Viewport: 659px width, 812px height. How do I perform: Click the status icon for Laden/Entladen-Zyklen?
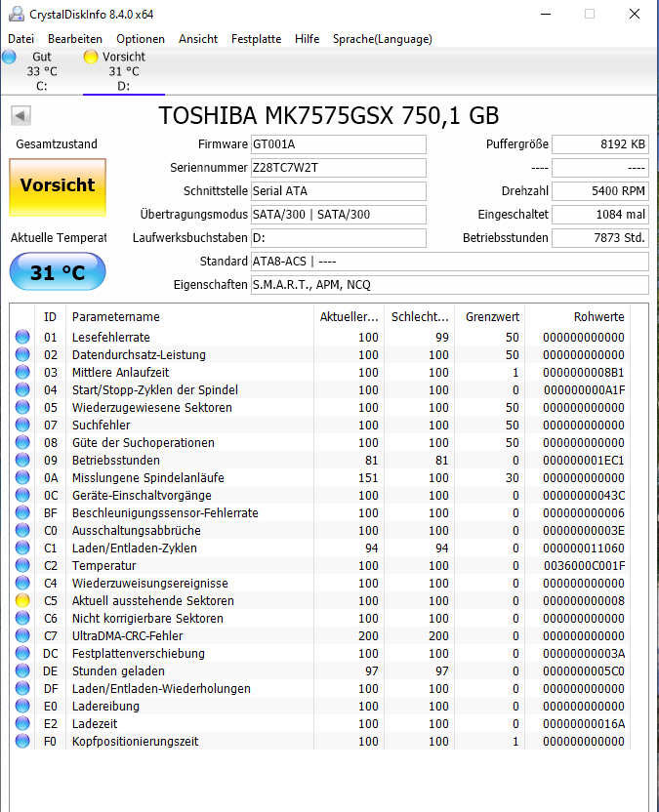pyautogui.click(x=22, y=548)
